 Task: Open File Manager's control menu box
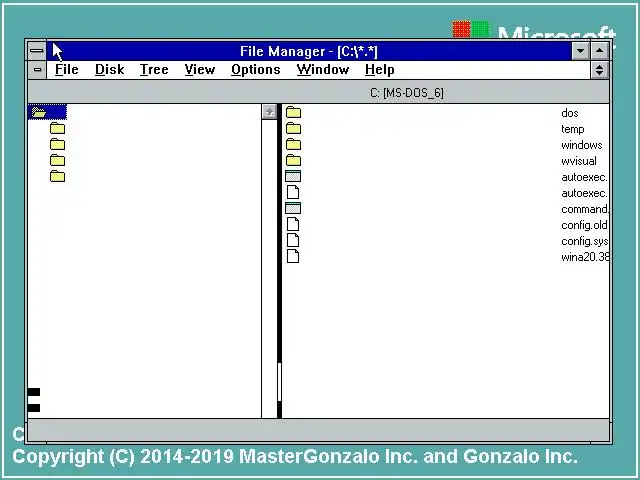tap(37, 51)
